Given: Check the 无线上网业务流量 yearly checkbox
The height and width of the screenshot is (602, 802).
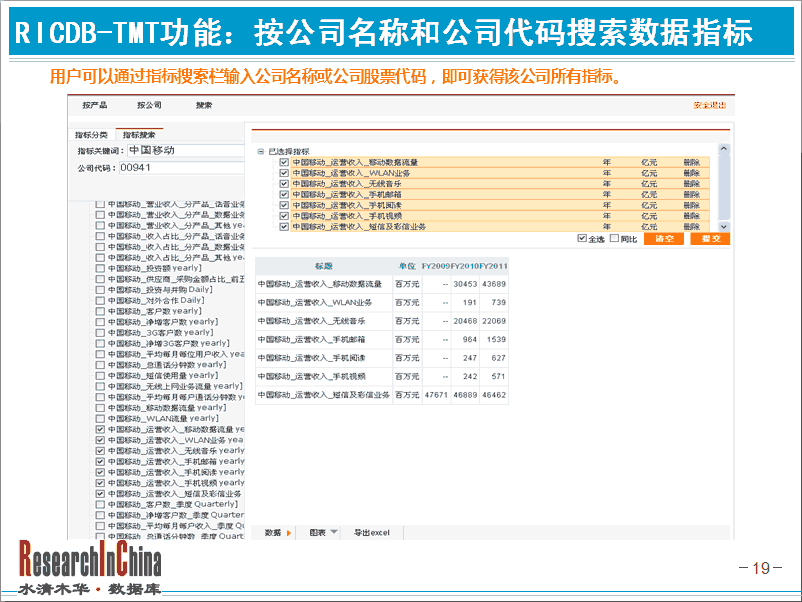Looking at the screenshot, I should (100, 387).
